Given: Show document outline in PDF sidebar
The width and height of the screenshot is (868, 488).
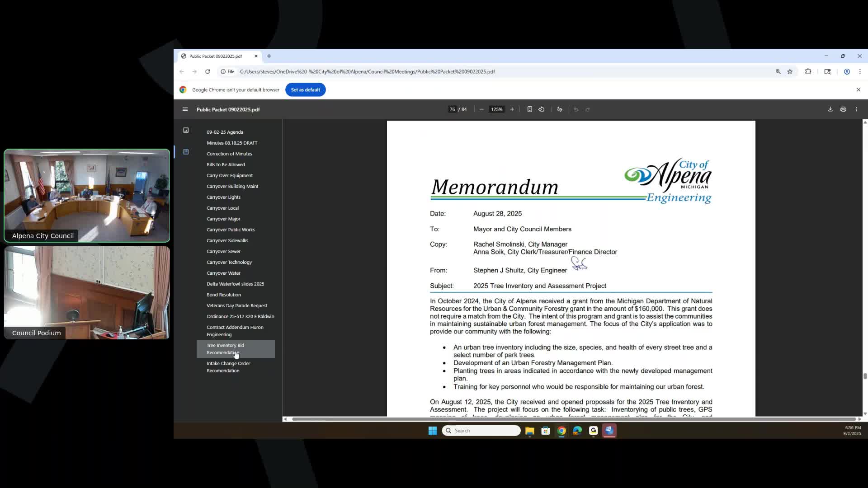Looking at the screenshot, I should [x=186, y=152].
